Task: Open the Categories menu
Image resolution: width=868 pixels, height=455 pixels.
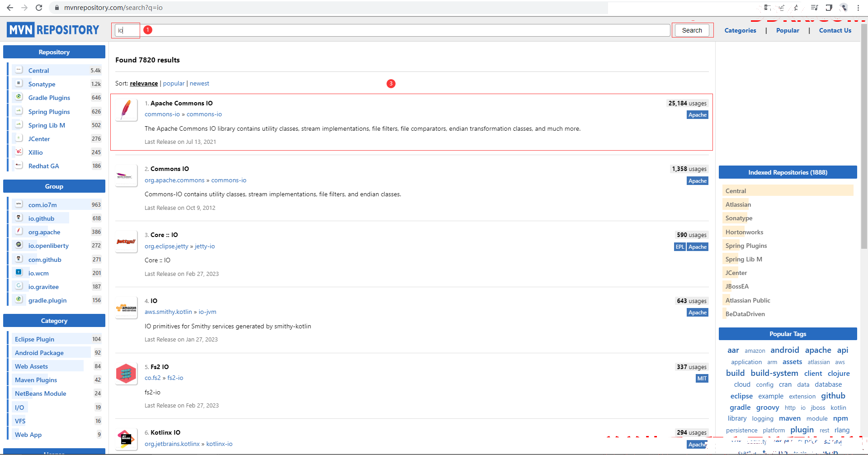Action: click(740, 30)
